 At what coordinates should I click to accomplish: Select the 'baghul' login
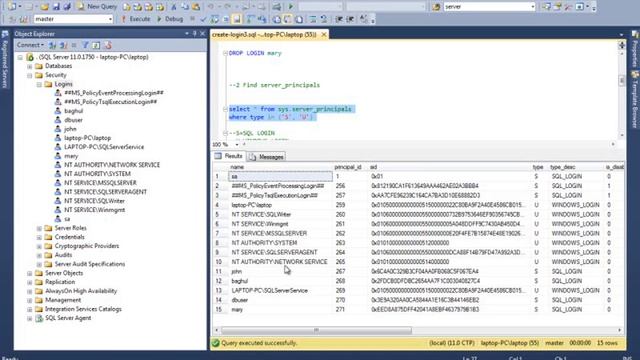coord(73,111)
